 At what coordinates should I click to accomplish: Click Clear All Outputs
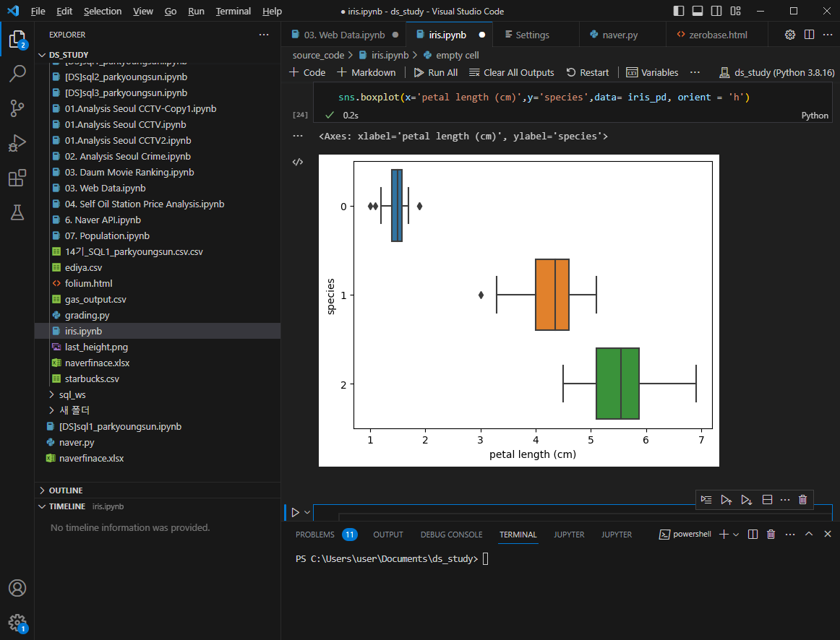point(512,72)
